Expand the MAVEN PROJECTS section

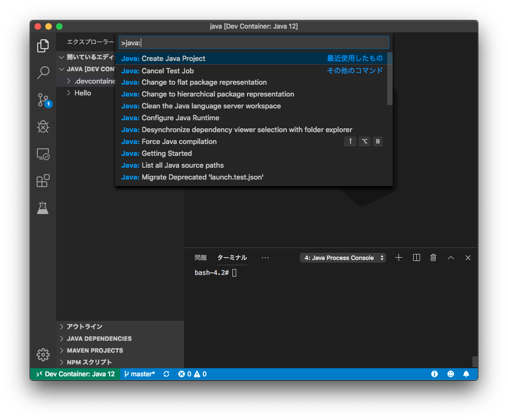tap(120, 350)
